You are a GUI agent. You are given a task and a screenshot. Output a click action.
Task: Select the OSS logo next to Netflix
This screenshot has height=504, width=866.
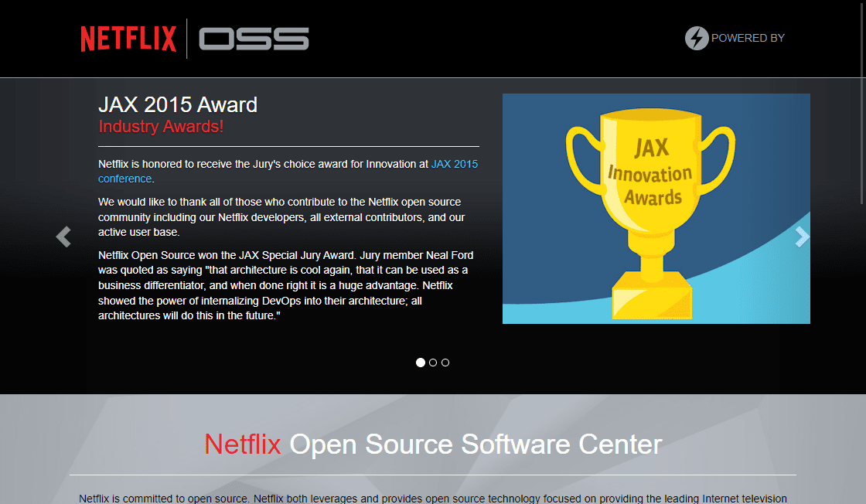(x=253, y=38)
